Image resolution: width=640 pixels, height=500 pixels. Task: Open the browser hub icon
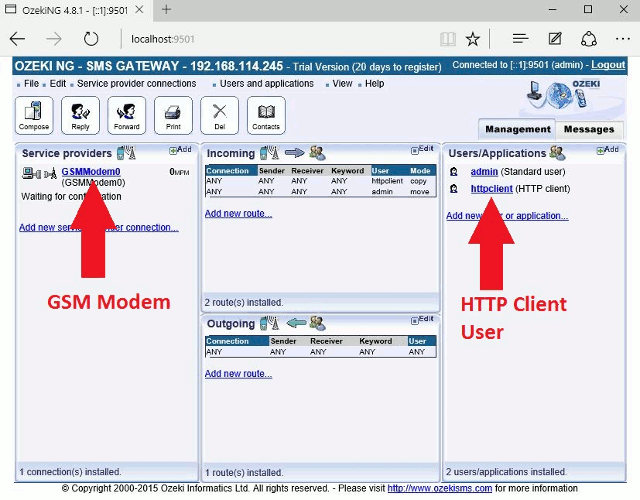coord(520,39)
